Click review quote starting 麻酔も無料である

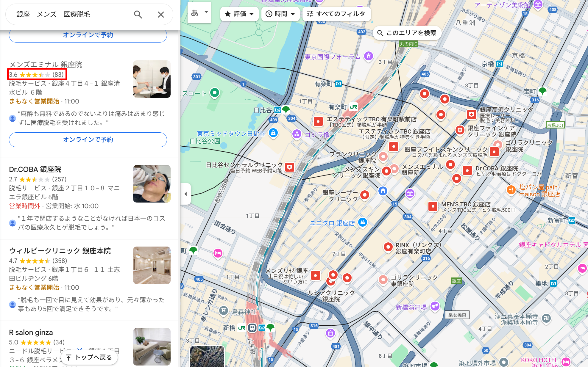point(91,118)
